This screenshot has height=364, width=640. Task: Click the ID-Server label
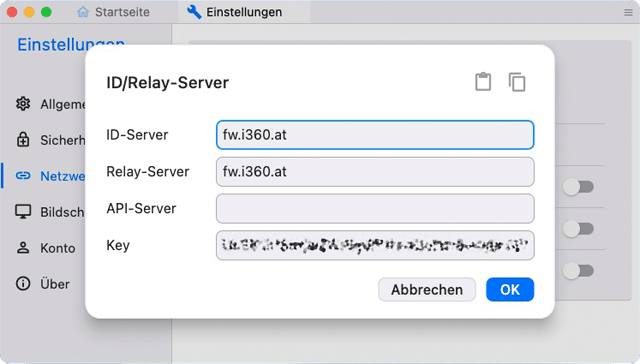pyautogui.click(x=137, y=135)
